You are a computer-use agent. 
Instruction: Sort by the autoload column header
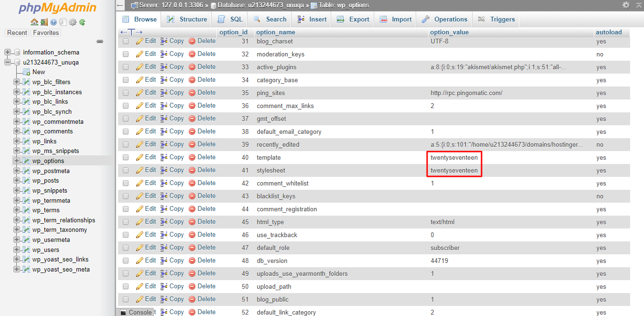click(x=609, y=32)
